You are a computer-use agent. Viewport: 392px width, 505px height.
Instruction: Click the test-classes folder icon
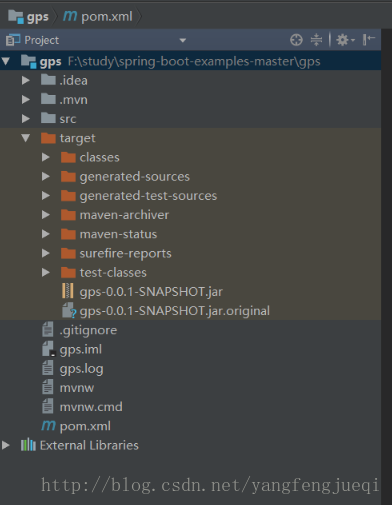[x=68, y=273]
